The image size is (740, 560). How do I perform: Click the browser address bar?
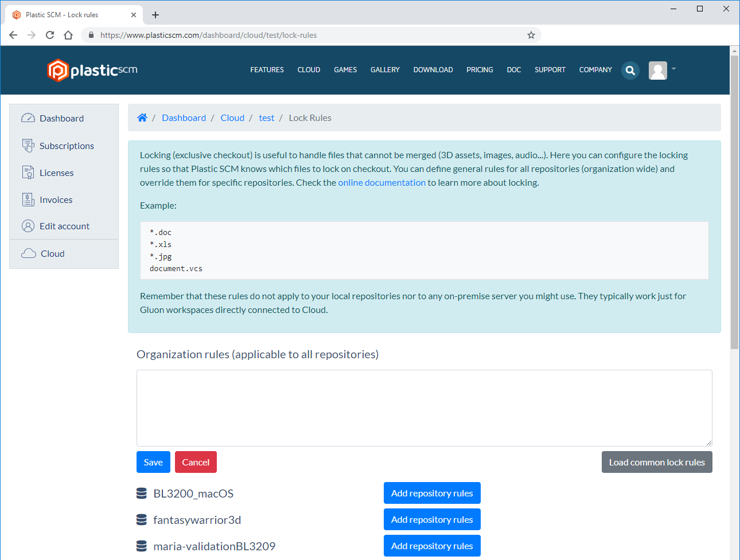click(310, 35)
